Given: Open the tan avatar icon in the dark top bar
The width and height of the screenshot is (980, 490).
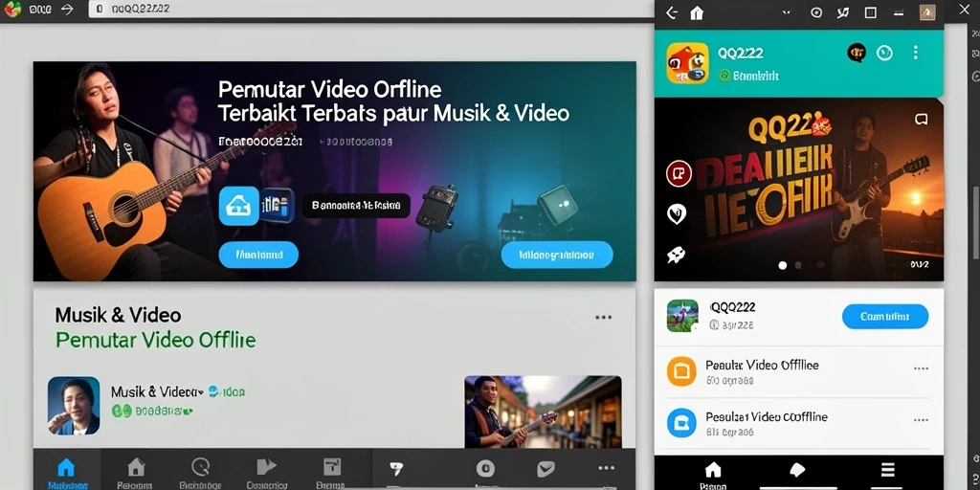Looking at the screenshot, I should tap(927, 12).
